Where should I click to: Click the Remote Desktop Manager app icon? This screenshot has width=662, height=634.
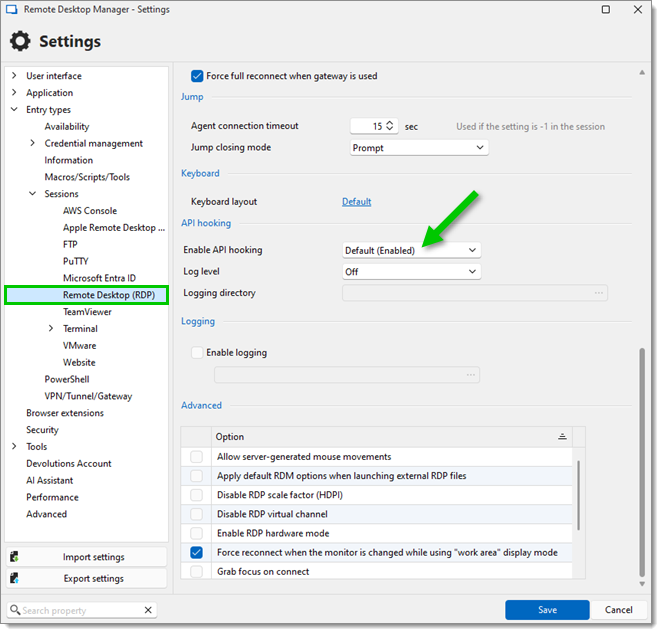click(x=11, y=9)
